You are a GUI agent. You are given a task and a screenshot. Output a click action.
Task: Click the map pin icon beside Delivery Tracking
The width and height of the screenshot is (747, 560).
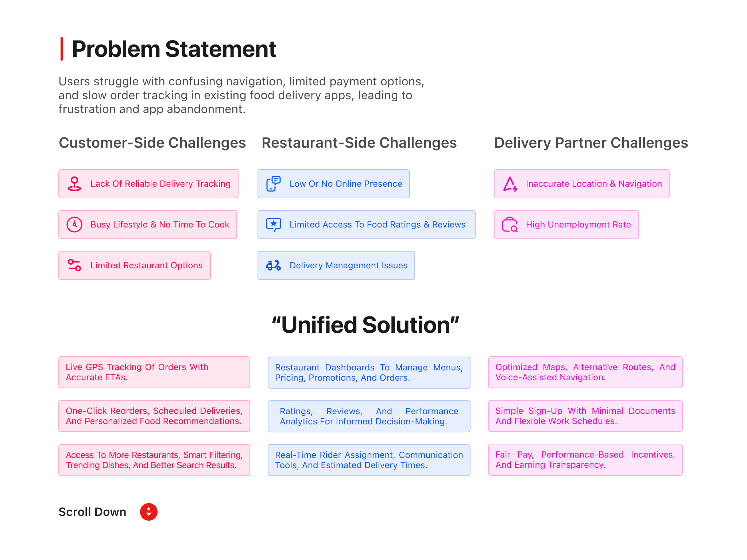74,184
